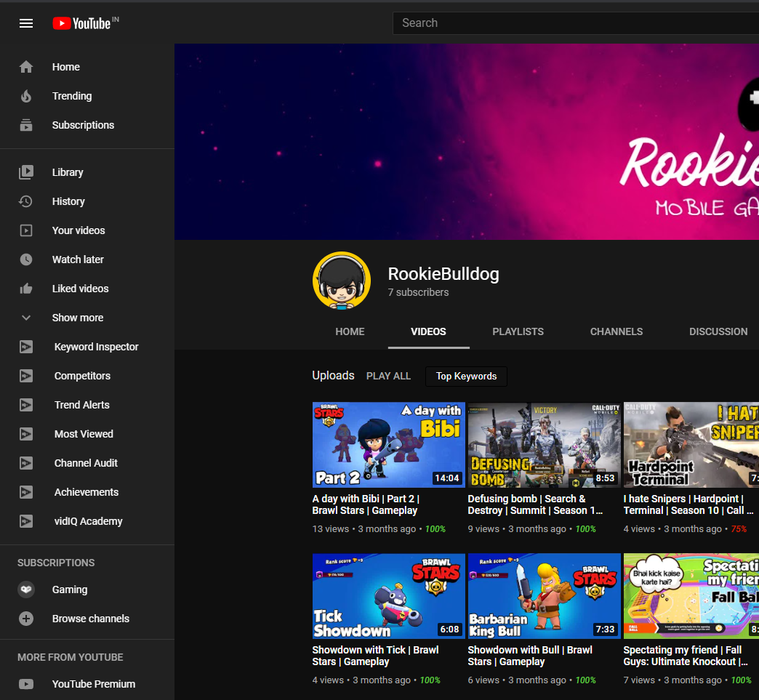Viewport: 759px width, 700px height.
Task: Select Home in the sidebar
Action: point(65,67)
